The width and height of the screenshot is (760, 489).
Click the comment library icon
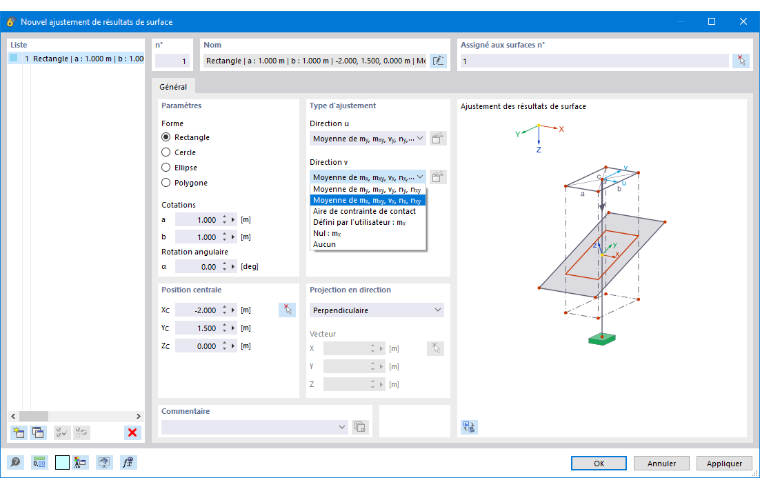point(360,427)
